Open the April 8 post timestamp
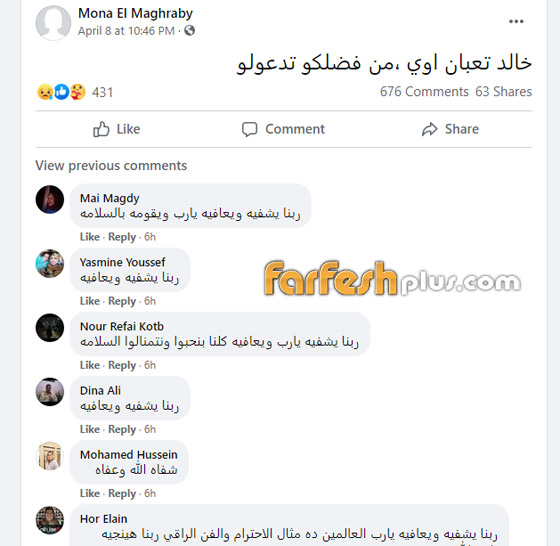This screenshot has width=560, height=546. 126,31
